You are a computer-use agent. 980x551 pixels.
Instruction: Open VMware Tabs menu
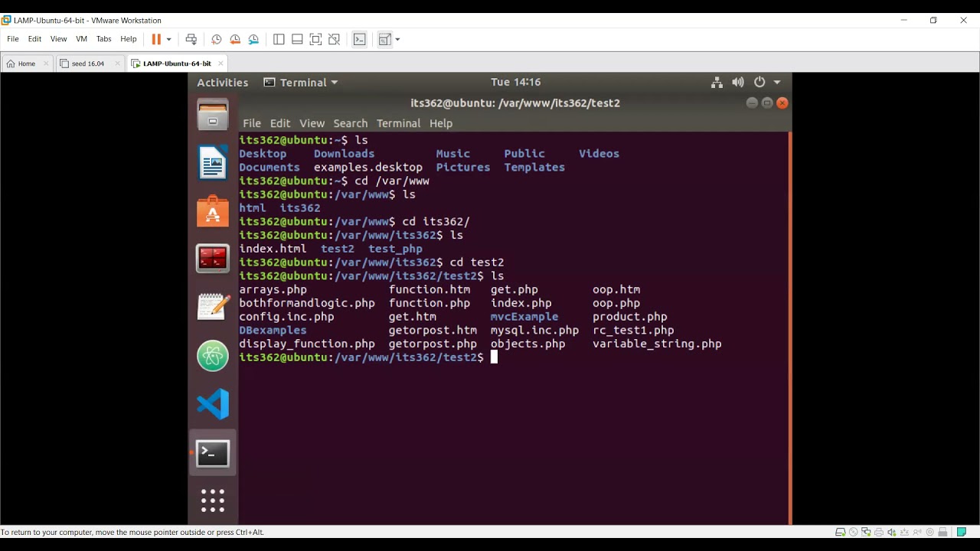click(x=104, y=39)
